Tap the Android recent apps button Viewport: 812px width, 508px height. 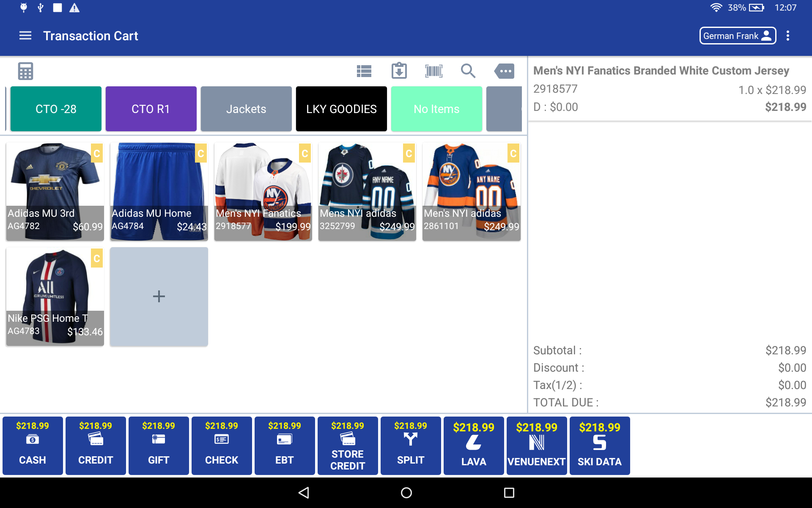(x=509, y=493)
